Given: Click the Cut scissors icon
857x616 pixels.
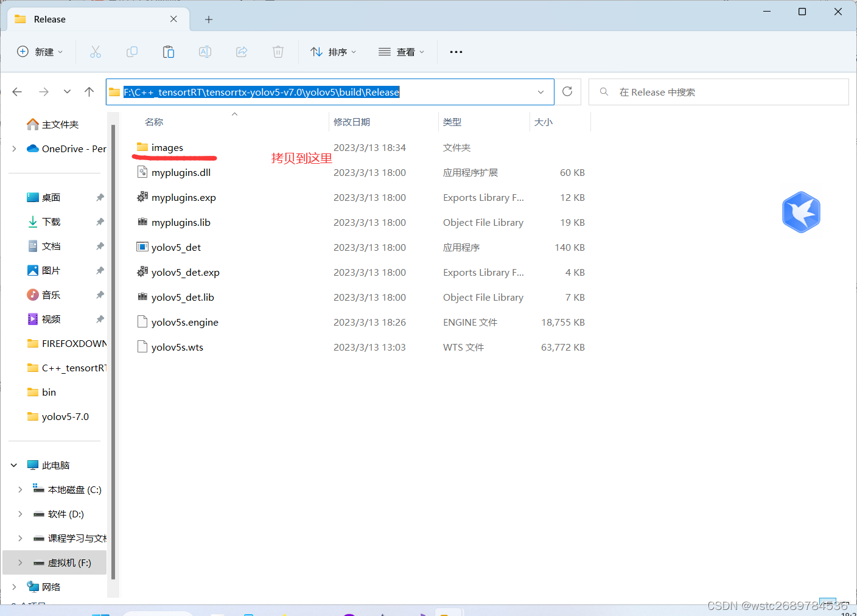Looking at the screenshot, I should pos(96,52).
